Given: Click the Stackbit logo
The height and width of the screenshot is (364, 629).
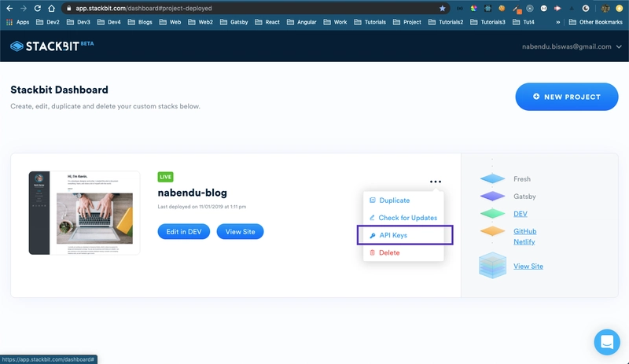Looking at the screenshot, I should coord(52,46).
